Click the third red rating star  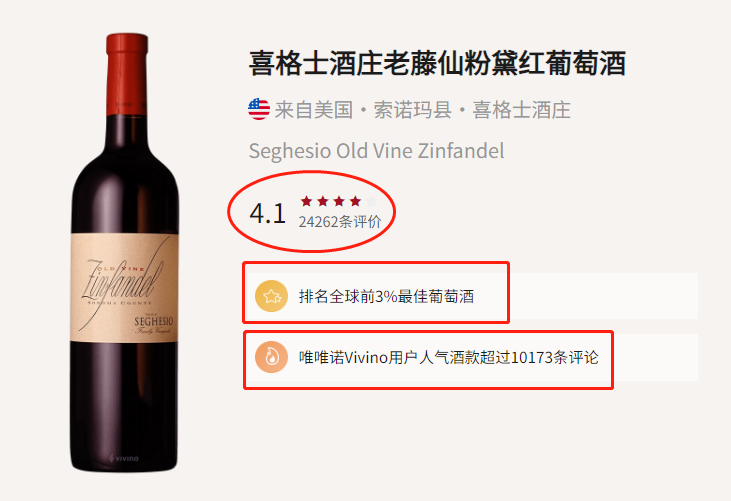[x=339, y=201]
